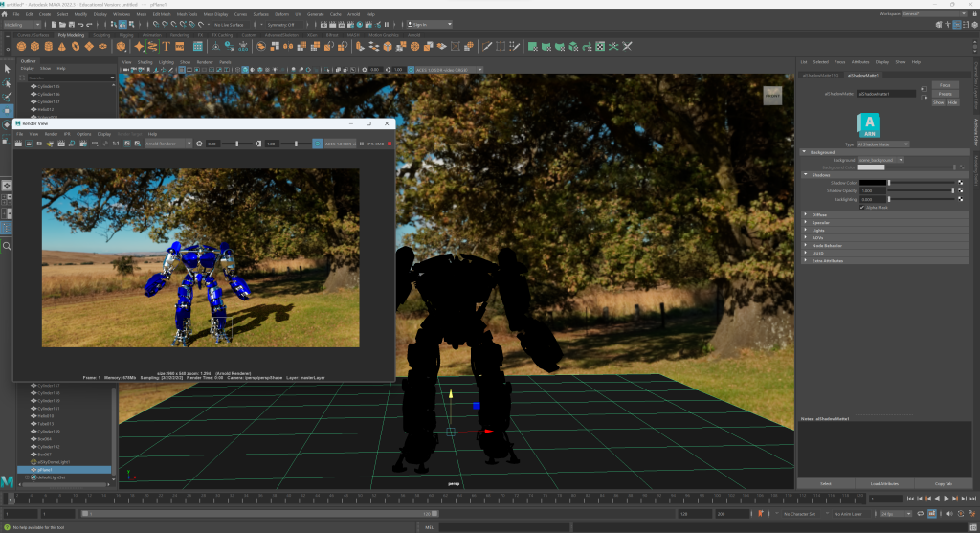Viewport: 980px width, 533px height.
Task: Open the Arnold menu in main menu bar
Action: coord(354,13)
